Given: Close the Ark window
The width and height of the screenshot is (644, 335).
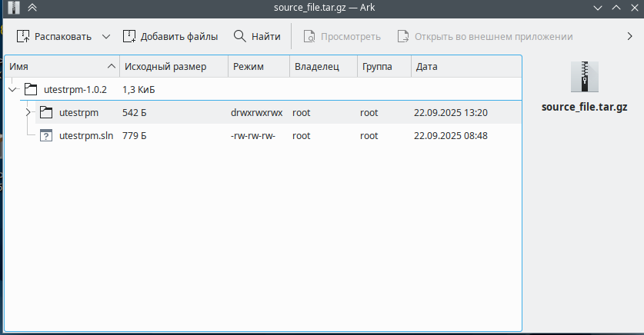Looking at the screenshot, I should [x=635, y=8].
